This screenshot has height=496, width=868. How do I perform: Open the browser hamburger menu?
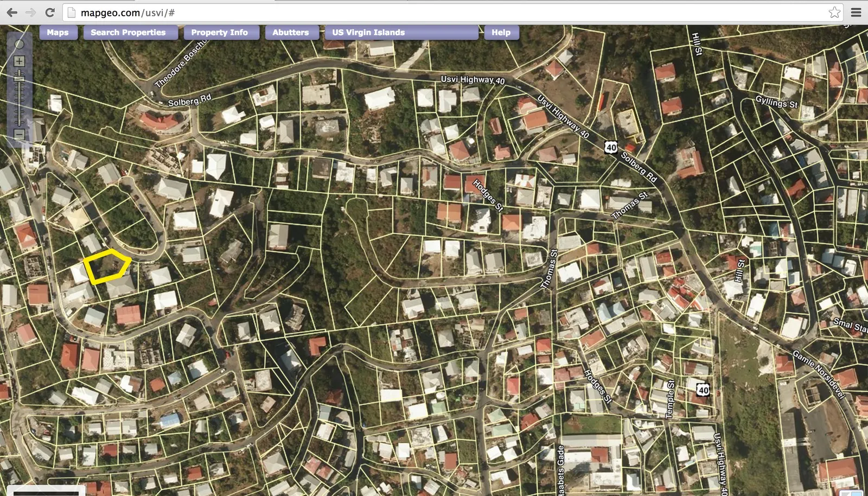click(856, 12)
